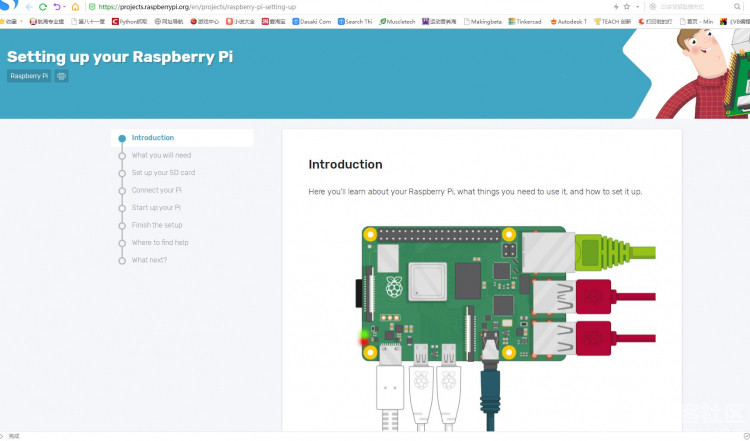Click into the browser search box
Viewport: 750px width, 441px height.
click(694, 7)
